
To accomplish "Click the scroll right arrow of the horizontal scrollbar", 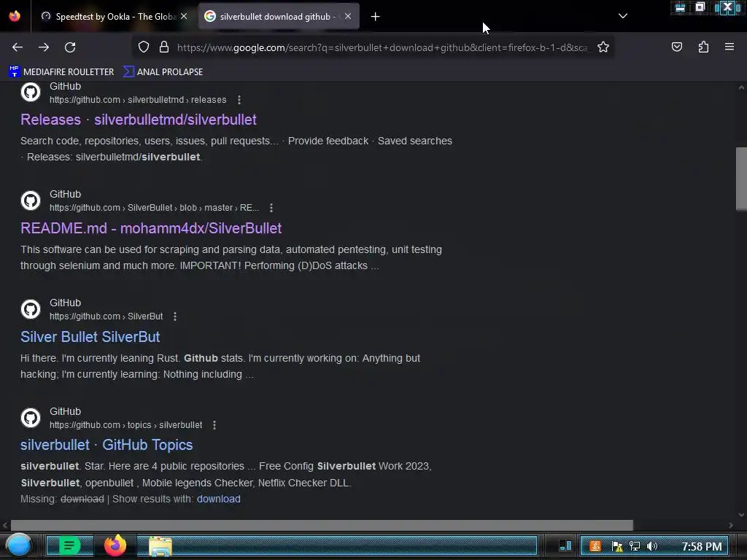I will click(x=731, y=525).
